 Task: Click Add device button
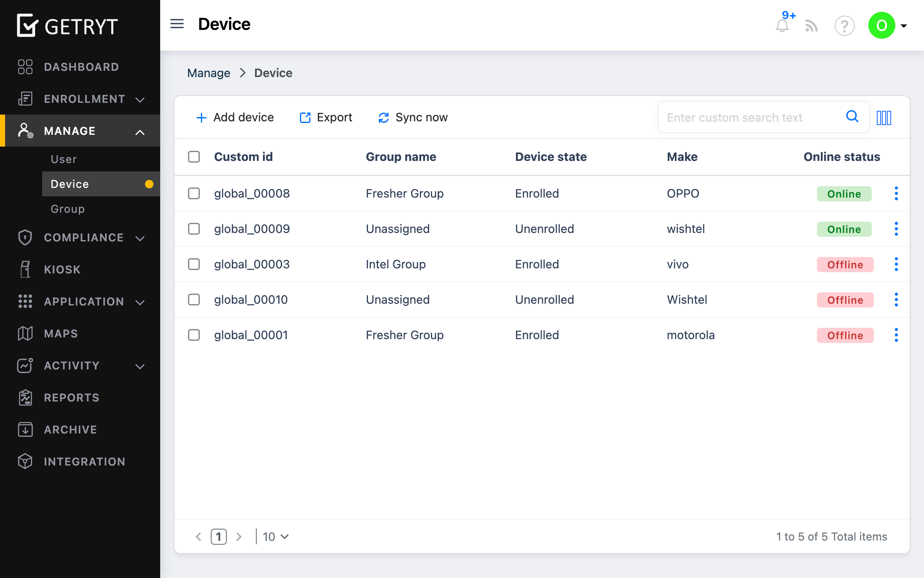click(x=235, y=117)
